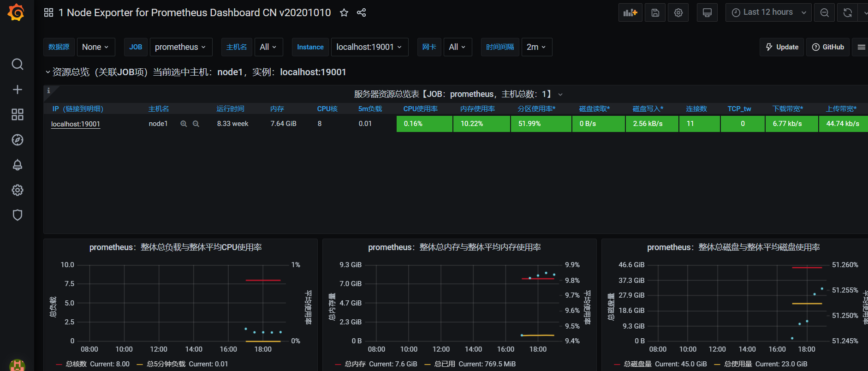Click the 10.22% memory usage cell

[482, 124]
